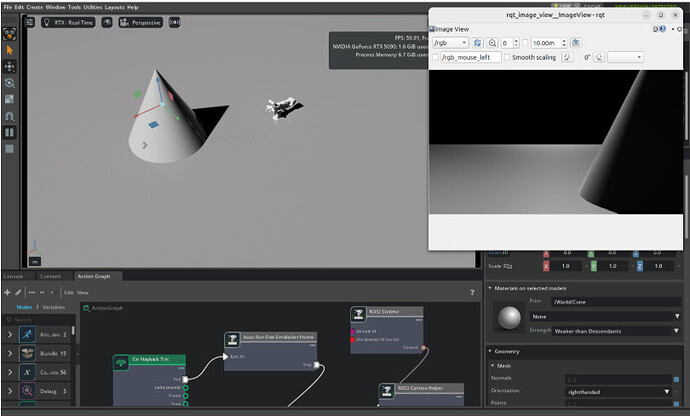Image resolution: width=690 pixels, height=416 pixels.
Task: Switch to the Variables list
Action: pos(54,307)
